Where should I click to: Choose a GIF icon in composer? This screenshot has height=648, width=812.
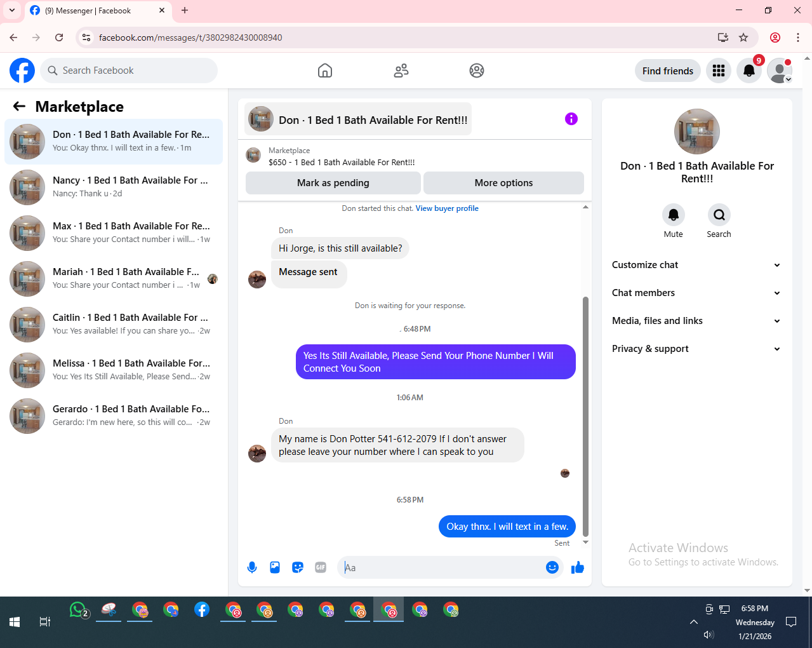click(321, 567)
